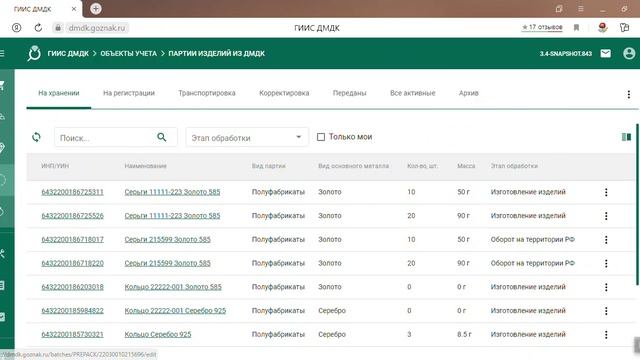Viewport: 640px width, 360px height.
Task: Open row menu for 6432200185984822
Action: pos(606,311)
